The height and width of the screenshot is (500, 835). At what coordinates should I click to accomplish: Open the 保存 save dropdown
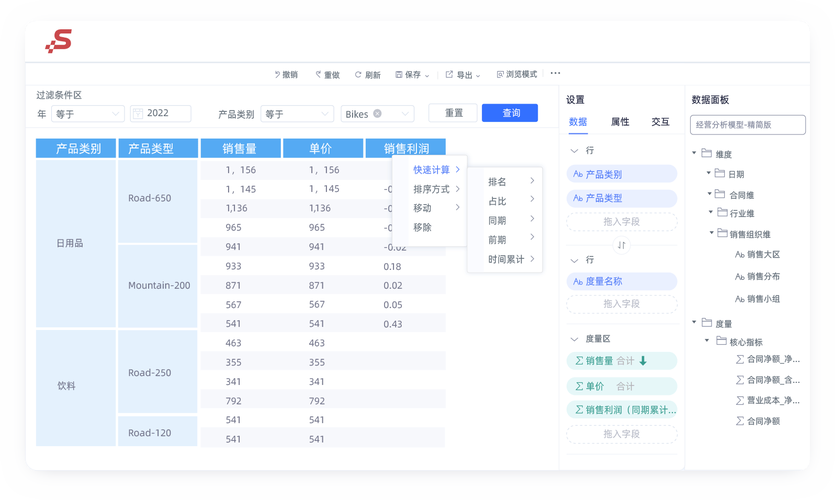pos(412,75)
